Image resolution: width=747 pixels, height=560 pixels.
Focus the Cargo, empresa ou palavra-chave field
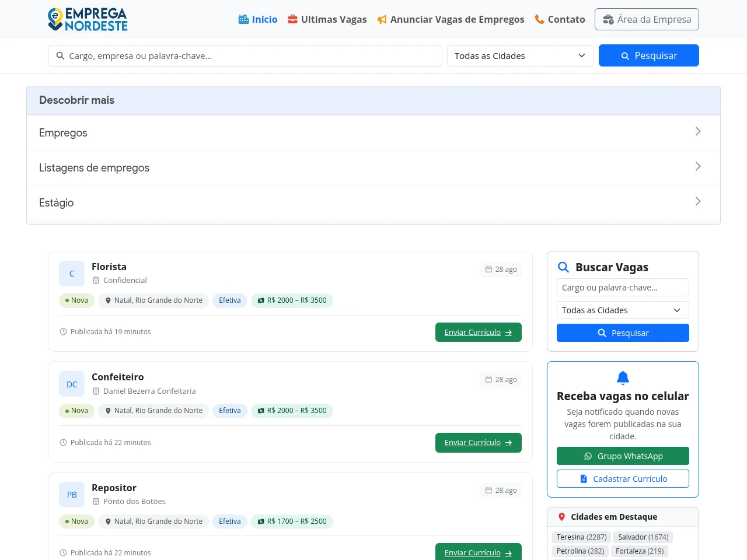coord(245,55)
